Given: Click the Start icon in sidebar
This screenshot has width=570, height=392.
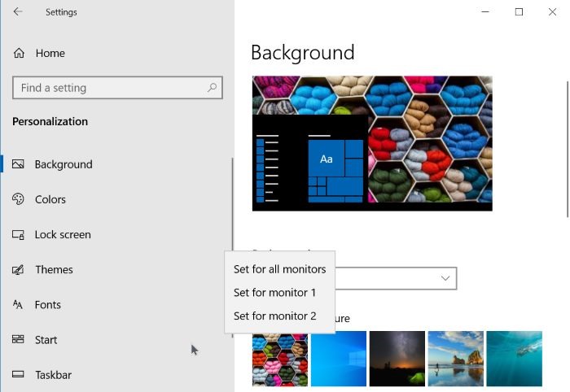Looking at the screenshot, I should [18, 340].
